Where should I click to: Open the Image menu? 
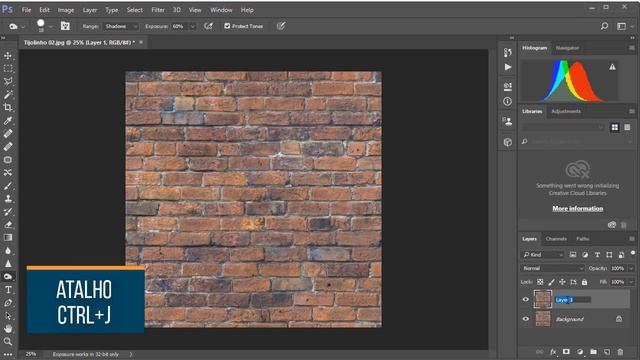[x=66, y=10]
